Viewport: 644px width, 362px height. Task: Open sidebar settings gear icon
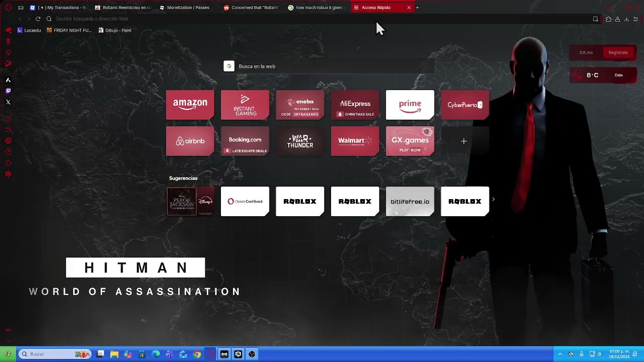pyautogui.click(x=8, y=174)
